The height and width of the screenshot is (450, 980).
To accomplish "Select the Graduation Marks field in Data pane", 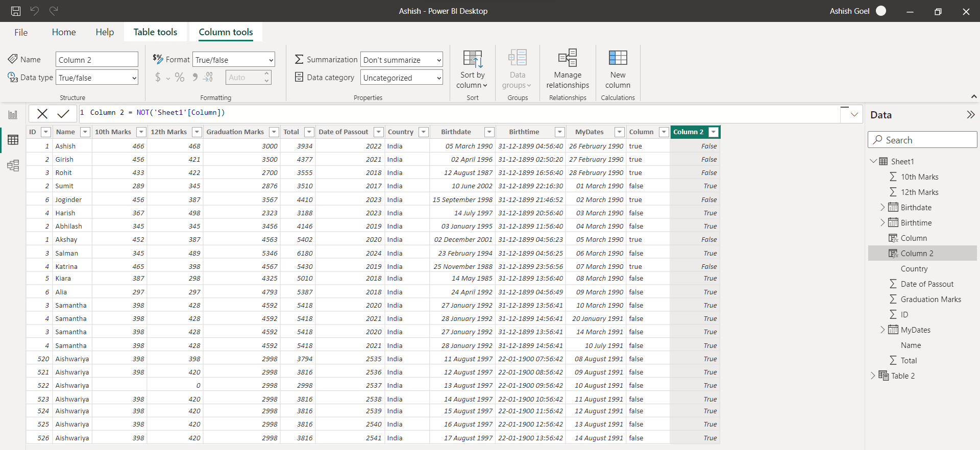I will (930, 299).
